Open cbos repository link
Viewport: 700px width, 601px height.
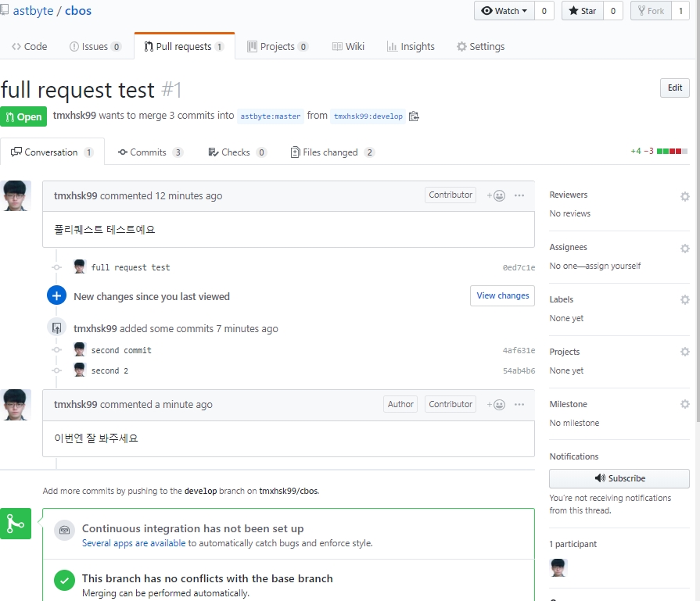point(78,10)
